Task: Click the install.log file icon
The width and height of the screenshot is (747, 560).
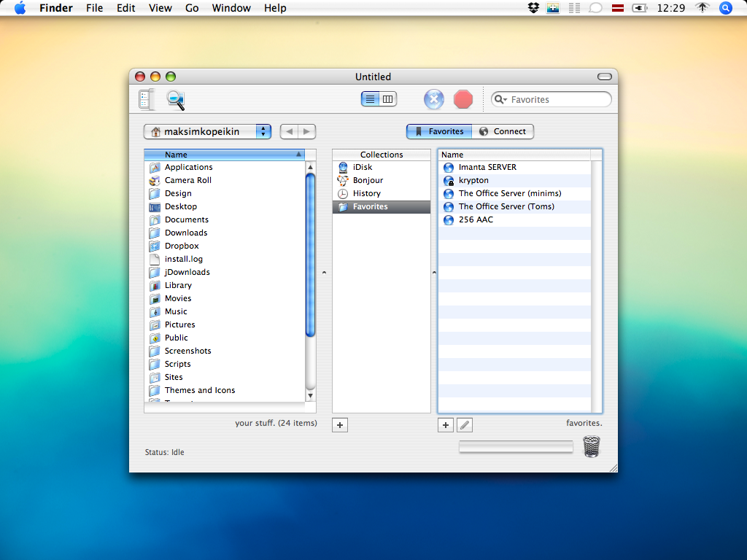Action: click(x=155, y=259)
